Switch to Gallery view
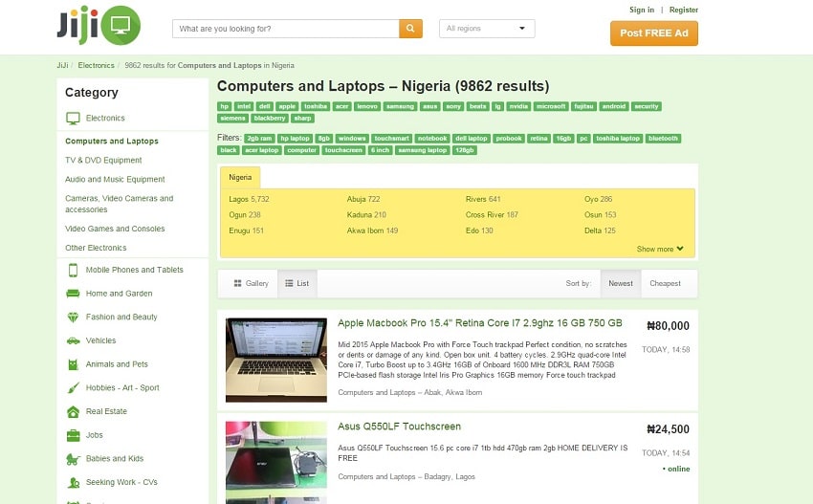The width and height of the screenshot is (813, 504). tap(251, 283)
